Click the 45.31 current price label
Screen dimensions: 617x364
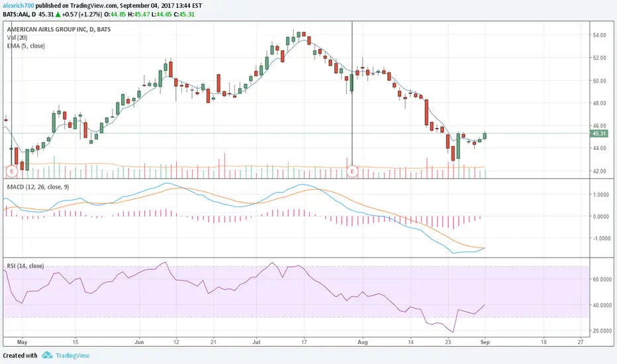point(599,134)
